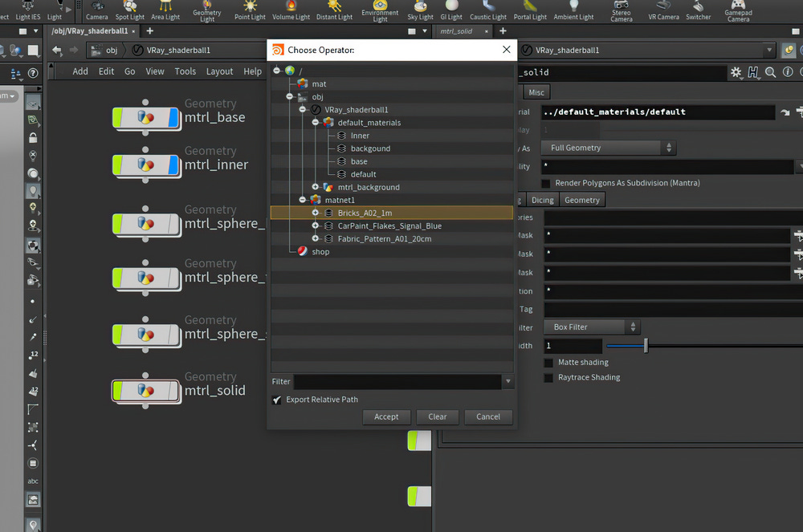Viewport: 803px width, 532px height.
Task: Switch to the Geometry parameter tab
Action: pos(581,200)
